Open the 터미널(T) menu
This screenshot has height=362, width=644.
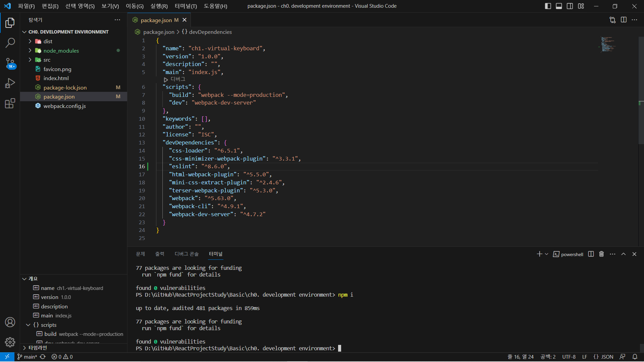point(186,6)
